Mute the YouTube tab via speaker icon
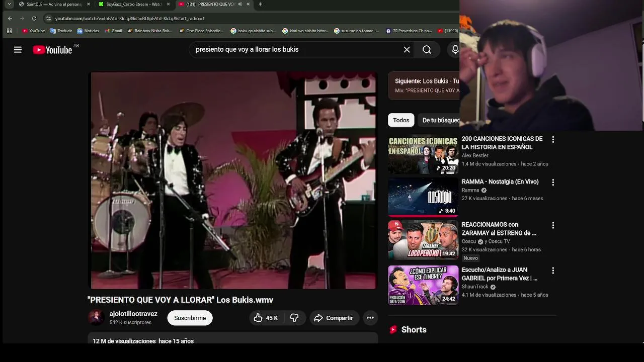The image size is (644, 362). coord(239,4)
